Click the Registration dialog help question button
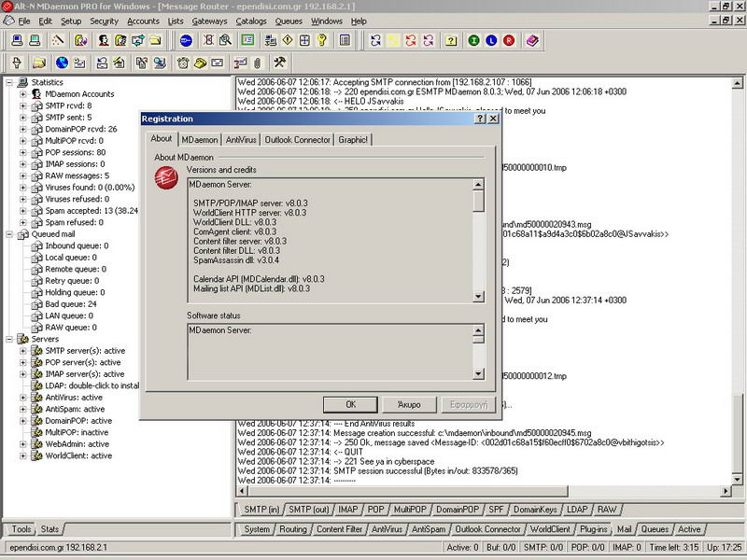747x560 pixels. (x=481, y=119)
